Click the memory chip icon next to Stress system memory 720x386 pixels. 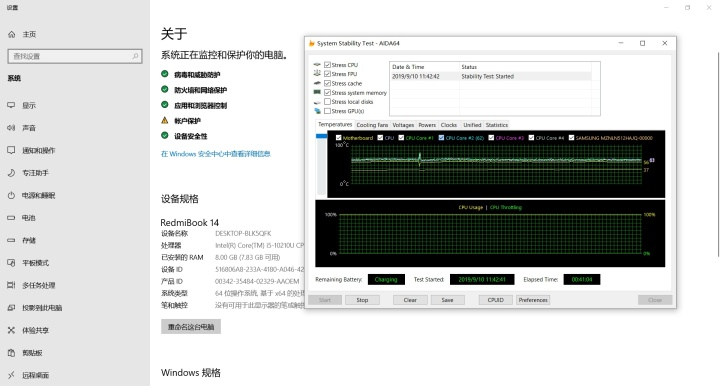pyautogui.click(x=317, y=92)
